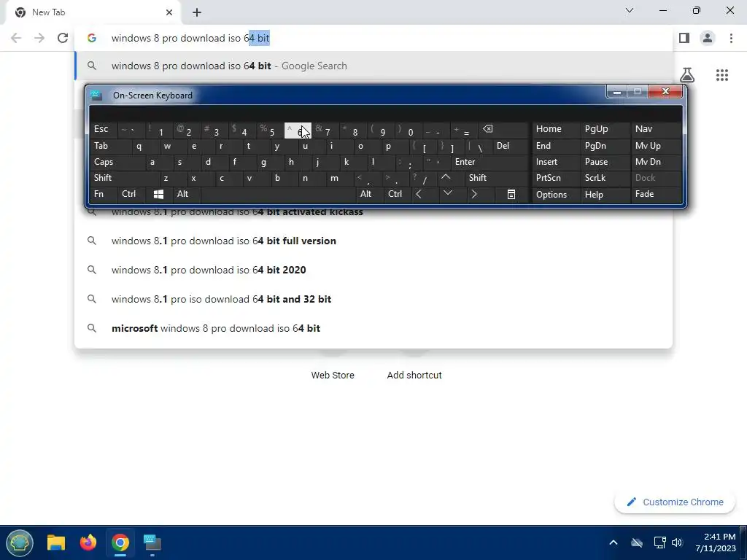Viewport: 747px width, 560px height.
Task: Open network tray icon
Action: pyautogui.click(x=659, y=542)
